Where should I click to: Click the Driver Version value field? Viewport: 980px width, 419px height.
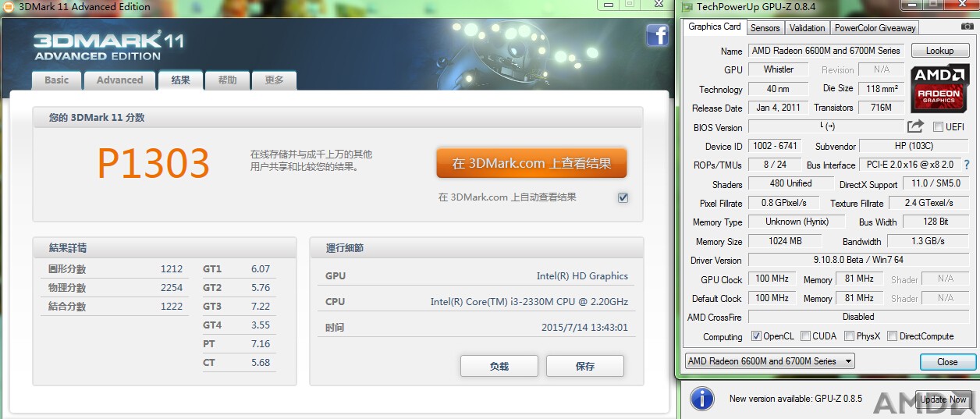click(x=858, y=260)
